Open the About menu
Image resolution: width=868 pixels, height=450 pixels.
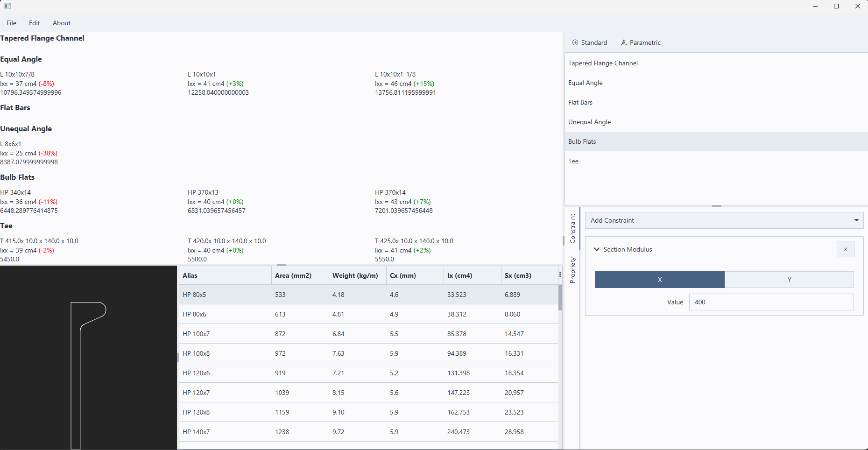click(61, 23)
